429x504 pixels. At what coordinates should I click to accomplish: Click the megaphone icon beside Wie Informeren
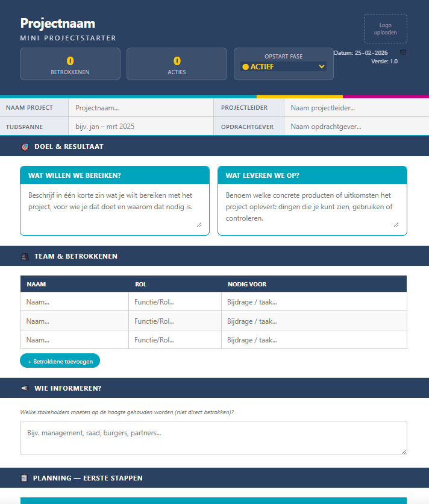click(25, 388)
